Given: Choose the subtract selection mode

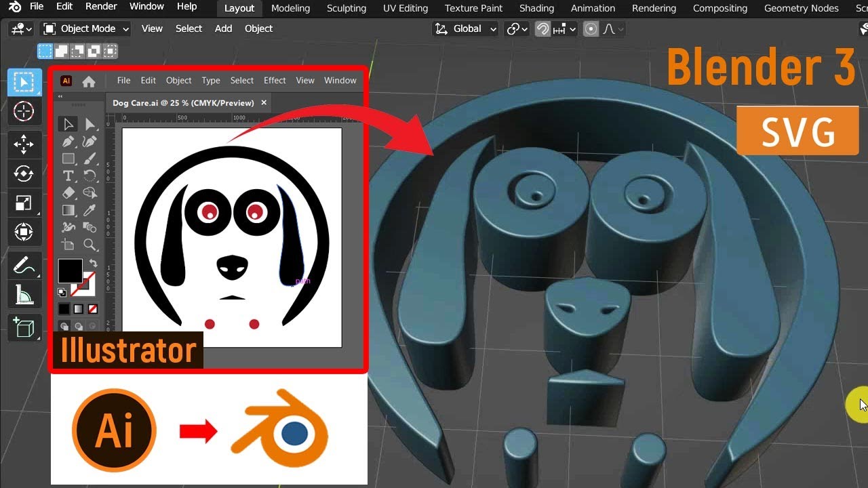Looking at the screenshot, I should 77,51.
